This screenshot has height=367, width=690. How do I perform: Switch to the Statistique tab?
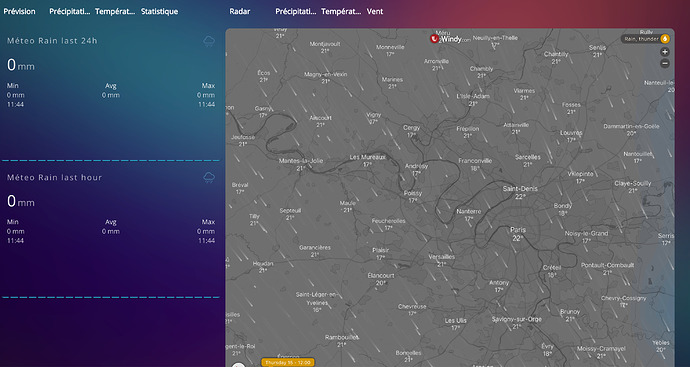click(159, 11)
